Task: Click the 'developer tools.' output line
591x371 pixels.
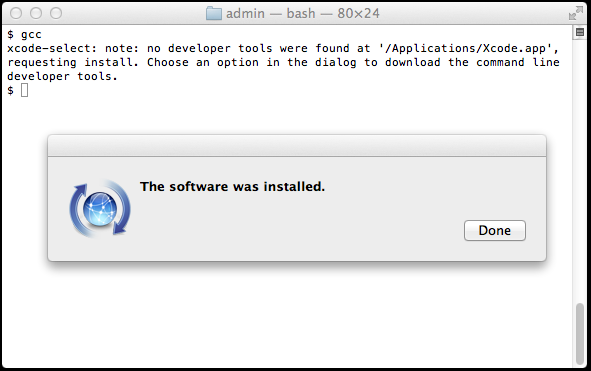Action: tap(62, 76)
